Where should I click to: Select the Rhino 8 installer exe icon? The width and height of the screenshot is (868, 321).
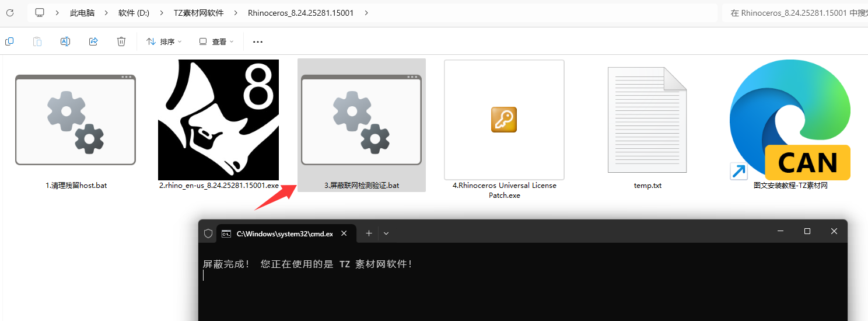tap(218, 120)
